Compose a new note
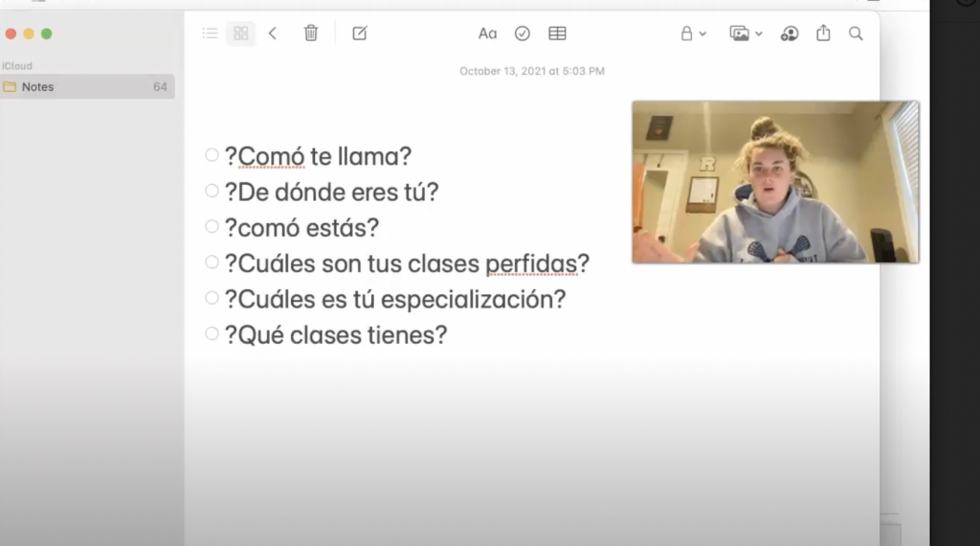 point(360,34)
